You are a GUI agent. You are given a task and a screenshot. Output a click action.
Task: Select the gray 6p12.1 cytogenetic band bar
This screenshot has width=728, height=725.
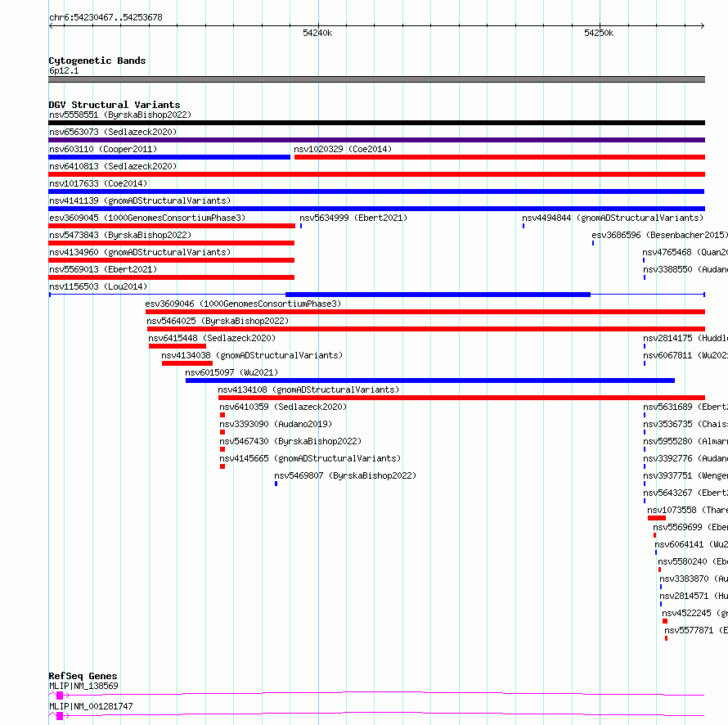(376, 79)
